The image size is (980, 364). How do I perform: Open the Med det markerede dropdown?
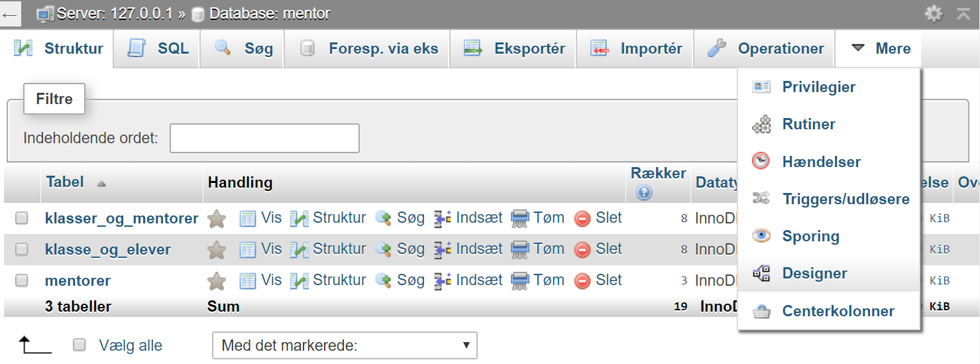[x=345, y=345]
